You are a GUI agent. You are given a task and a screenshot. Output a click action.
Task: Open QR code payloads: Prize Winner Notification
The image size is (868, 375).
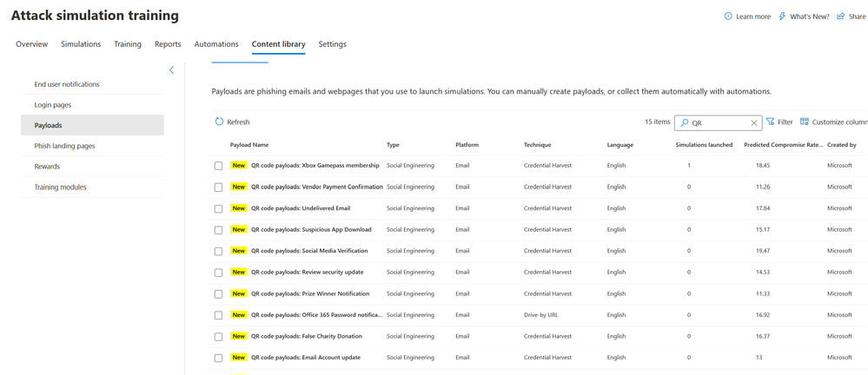[x=310, y=293]
